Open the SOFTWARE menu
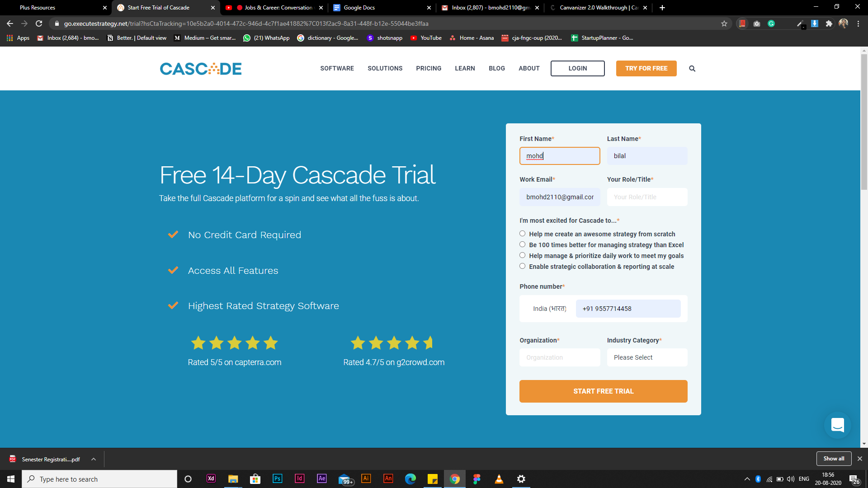The image size is (868, 488). (x=337, y=69)
